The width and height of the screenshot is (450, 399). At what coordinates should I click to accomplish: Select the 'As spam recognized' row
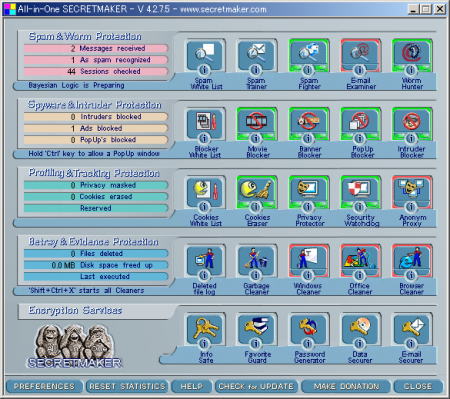[96, 60]
